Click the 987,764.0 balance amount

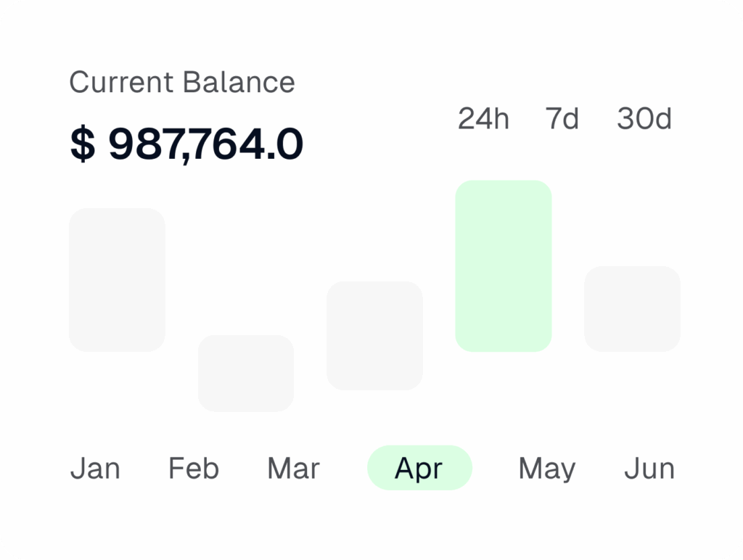coord(205,144)
